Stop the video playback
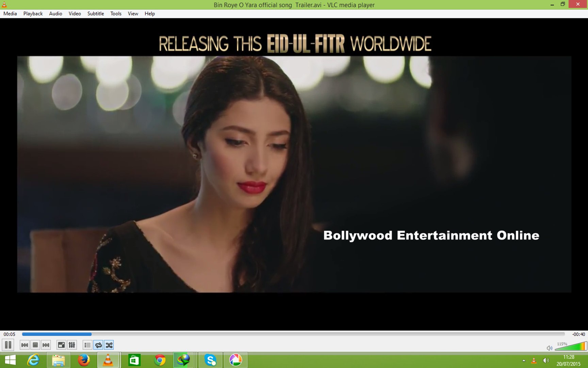This screenshot has width=588, height=368. (35, 345)
